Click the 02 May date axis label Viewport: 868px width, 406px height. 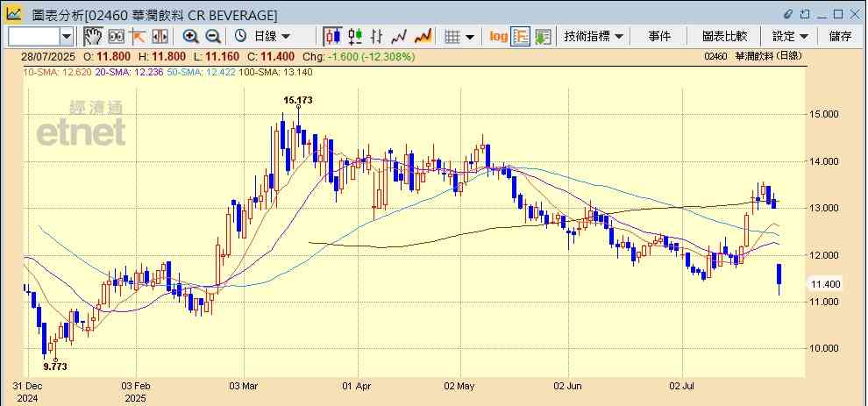[460, 385]
